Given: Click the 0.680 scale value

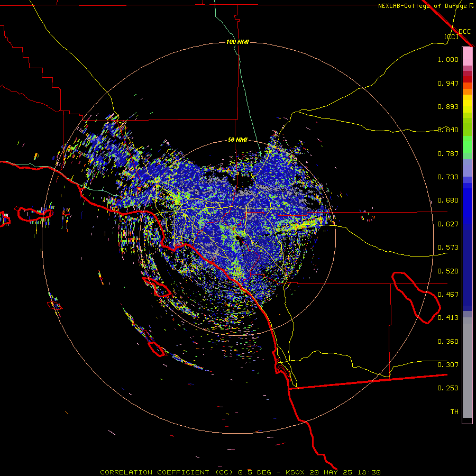Looking at the screenshot, I should point(448,200).
